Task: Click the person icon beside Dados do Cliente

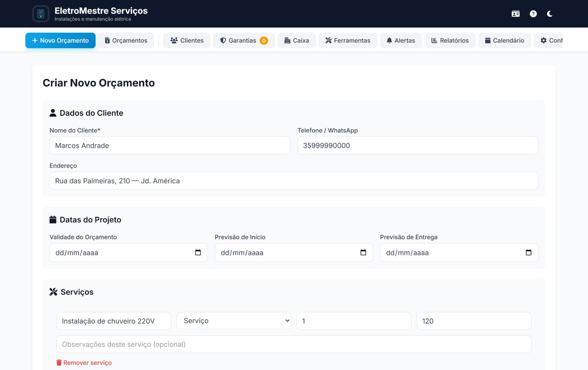Action: 53,113
